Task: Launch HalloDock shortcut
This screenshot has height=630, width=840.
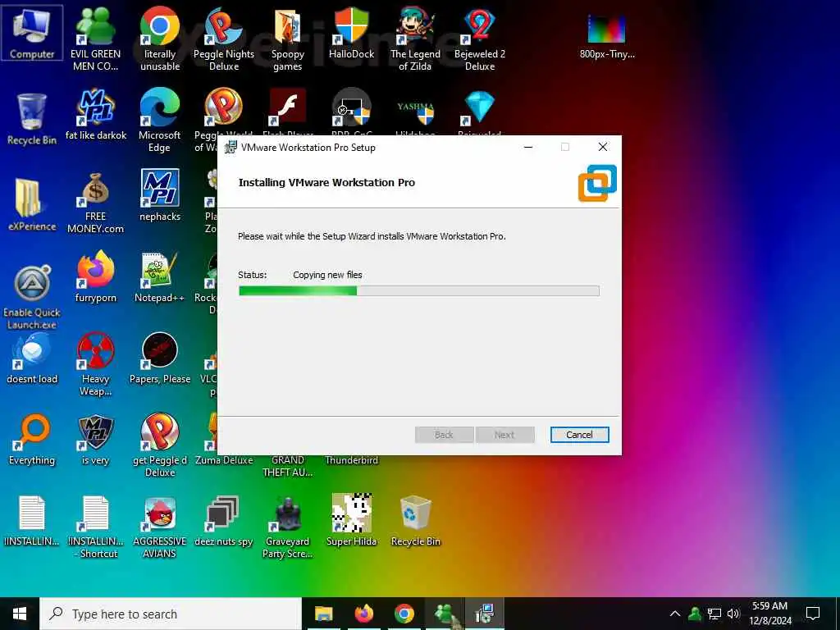Action: [x=351, y=33]
